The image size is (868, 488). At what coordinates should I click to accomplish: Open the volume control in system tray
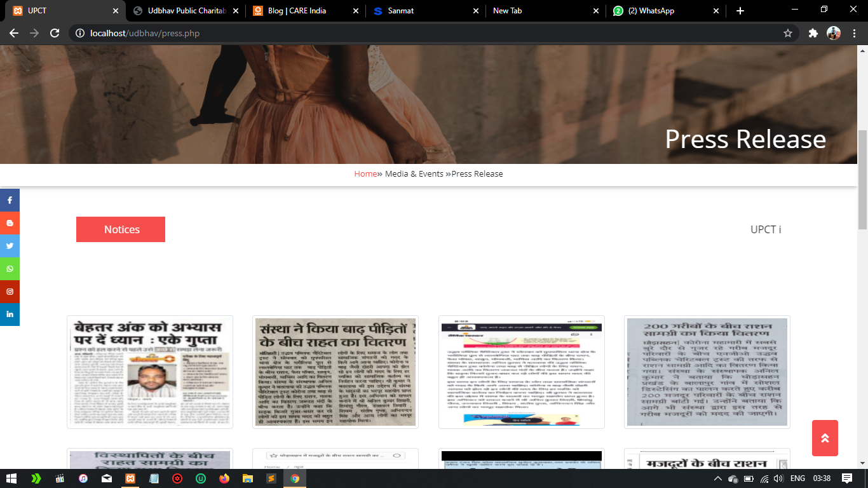[x=780, y=478]
